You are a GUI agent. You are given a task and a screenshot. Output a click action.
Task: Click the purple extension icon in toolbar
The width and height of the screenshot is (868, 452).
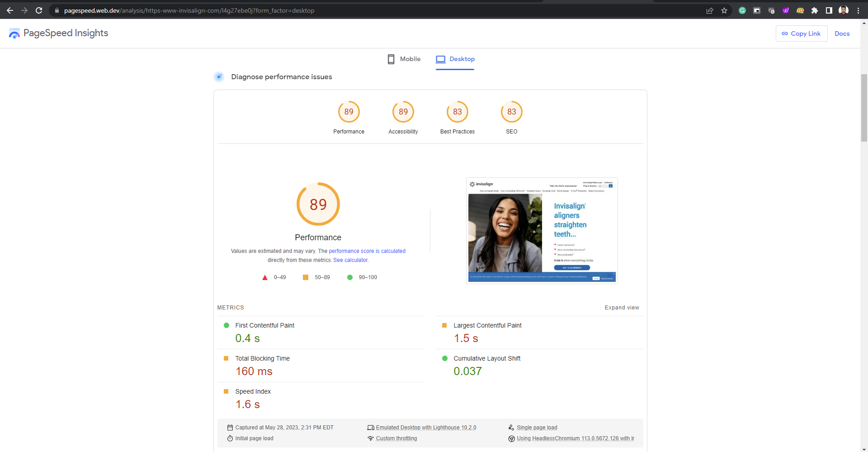786,10
